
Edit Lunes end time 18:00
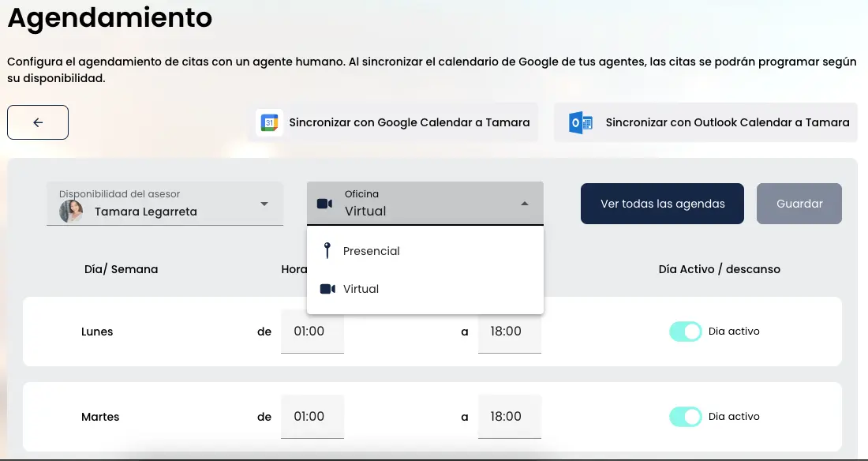(509, 332)
